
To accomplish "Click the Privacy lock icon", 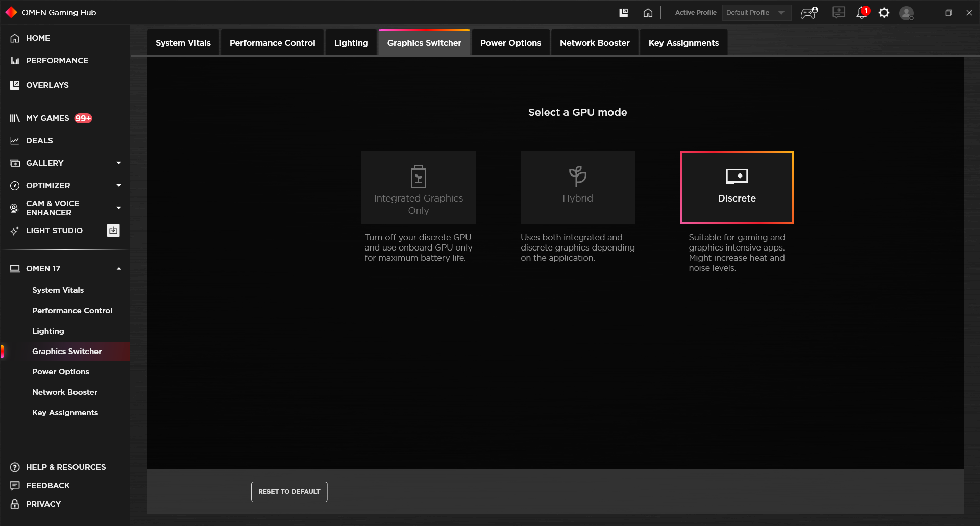I will (15, 504).
